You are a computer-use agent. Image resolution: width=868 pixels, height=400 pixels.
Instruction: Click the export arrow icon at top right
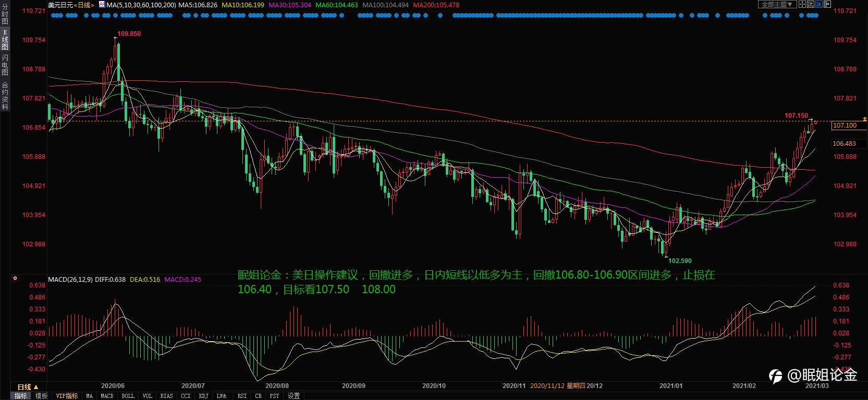pyautogui.click(x=827, y=4)
